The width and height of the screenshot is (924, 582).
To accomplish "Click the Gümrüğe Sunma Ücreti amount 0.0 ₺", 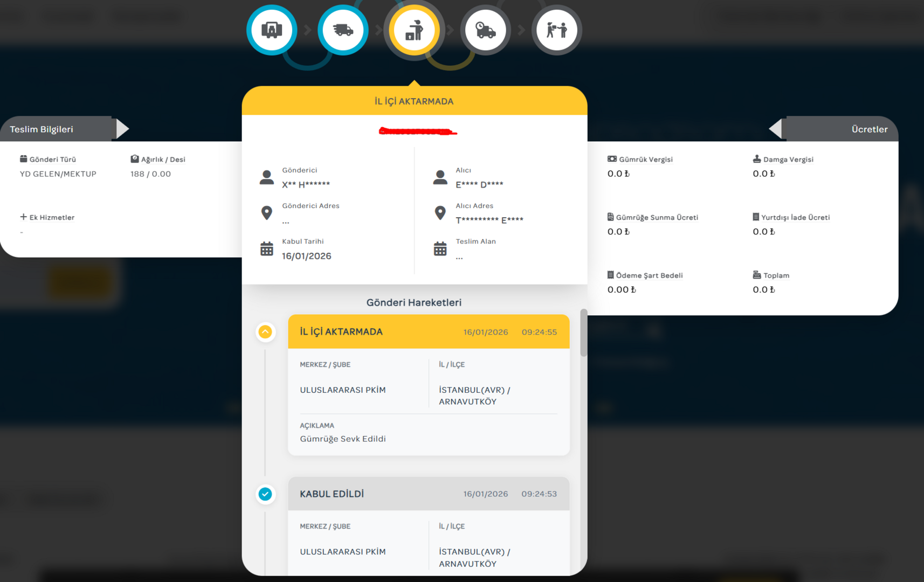I will [618, 232].
